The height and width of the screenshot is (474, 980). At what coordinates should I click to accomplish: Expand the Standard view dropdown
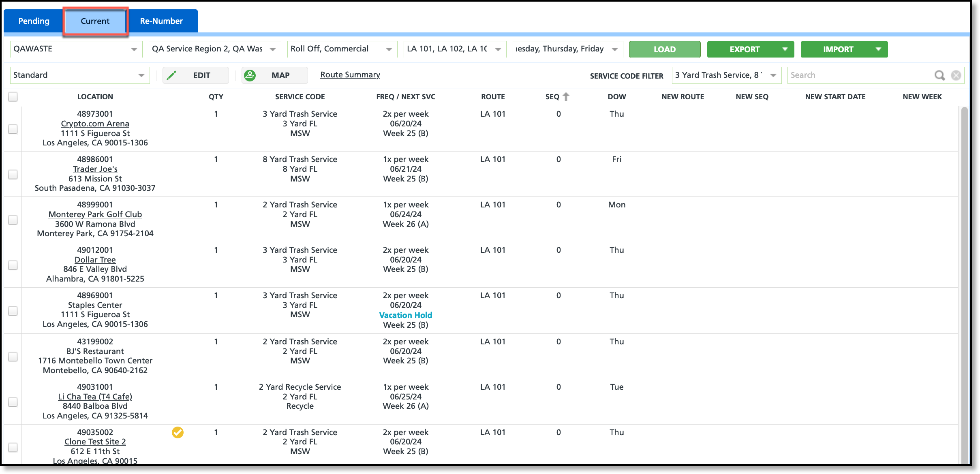pos(141,75)
